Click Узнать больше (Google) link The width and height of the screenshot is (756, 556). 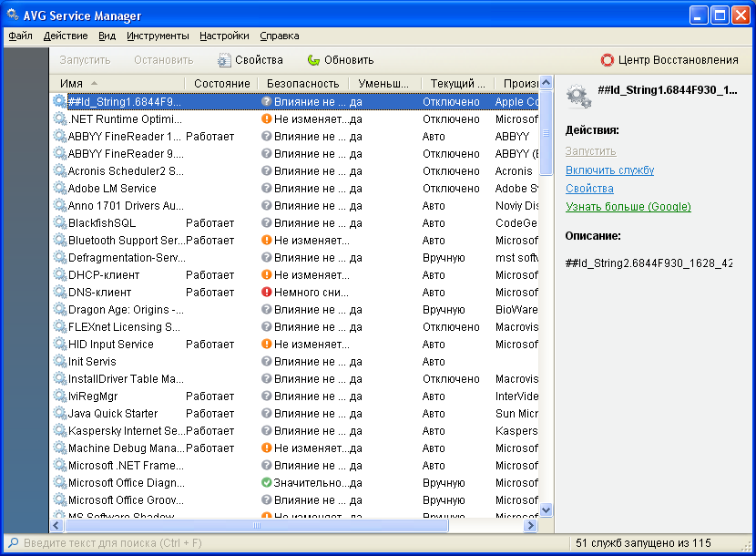[628, 207]
